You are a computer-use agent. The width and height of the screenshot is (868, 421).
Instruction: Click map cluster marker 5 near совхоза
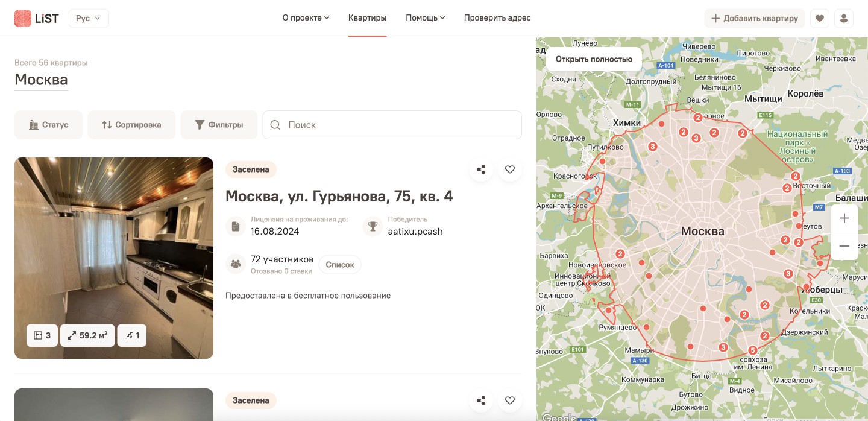point(752,350)
